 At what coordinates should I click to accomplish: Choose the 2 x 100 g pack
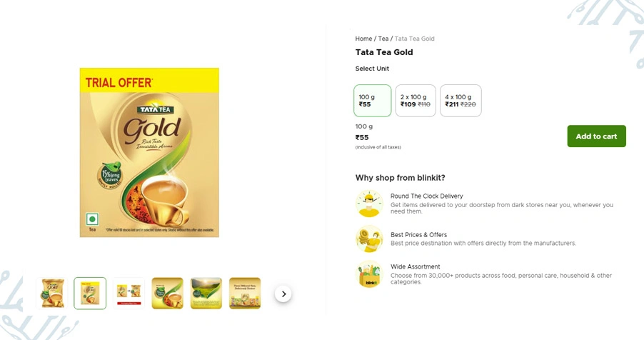pyautogui.click(x=416, y=101)
